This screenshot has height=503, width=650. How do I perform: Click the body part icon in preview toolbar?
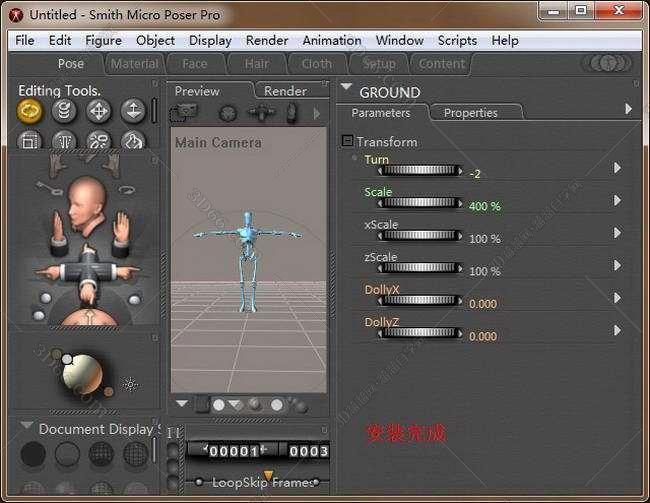(292, 113)
